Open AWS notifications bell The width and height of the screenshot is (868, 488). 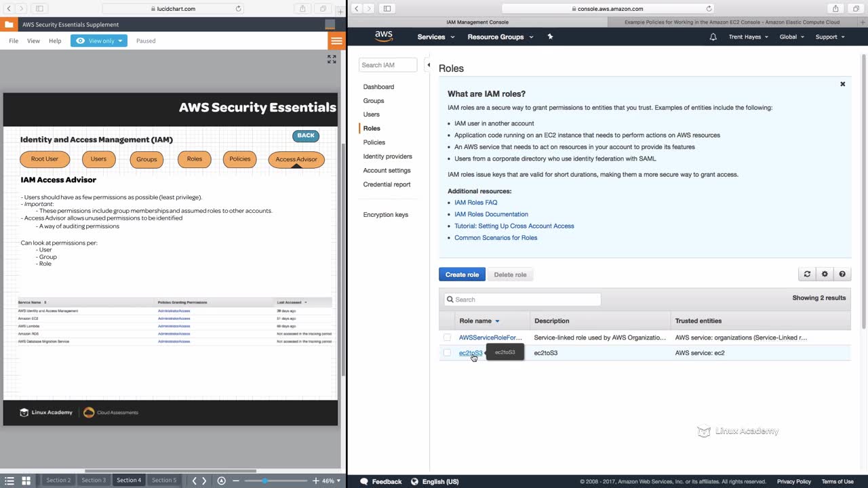(x=713, y=37)
